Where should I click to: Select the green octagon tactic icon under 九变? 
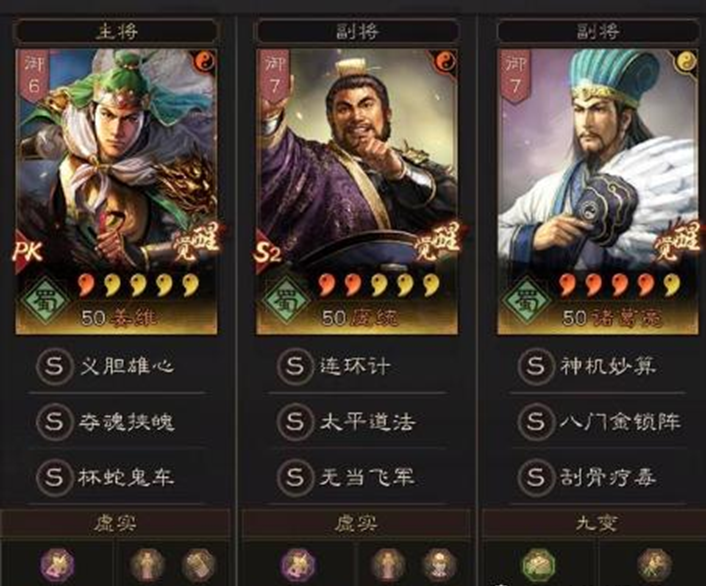coord(539,564)
